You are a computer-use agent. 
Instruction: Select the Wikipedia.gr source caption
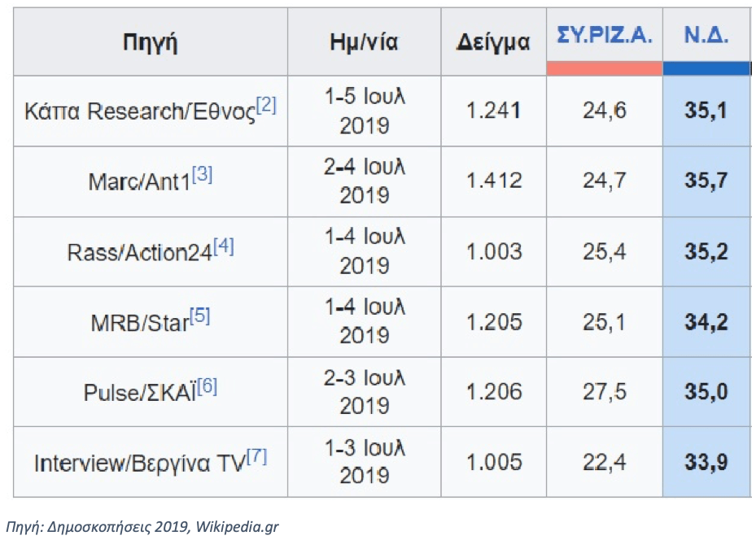tap(142, 526)
